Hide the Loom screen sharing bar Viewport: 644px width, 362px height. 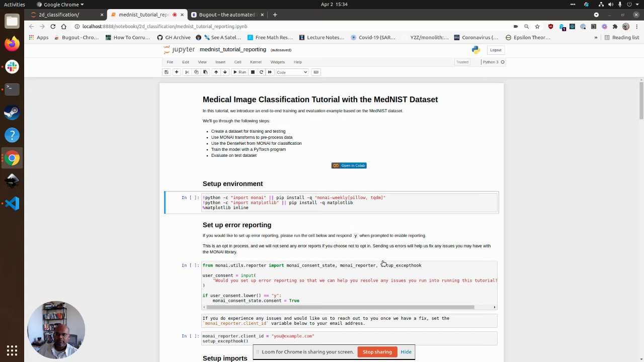pyautogui.click(x=406, y=351)
